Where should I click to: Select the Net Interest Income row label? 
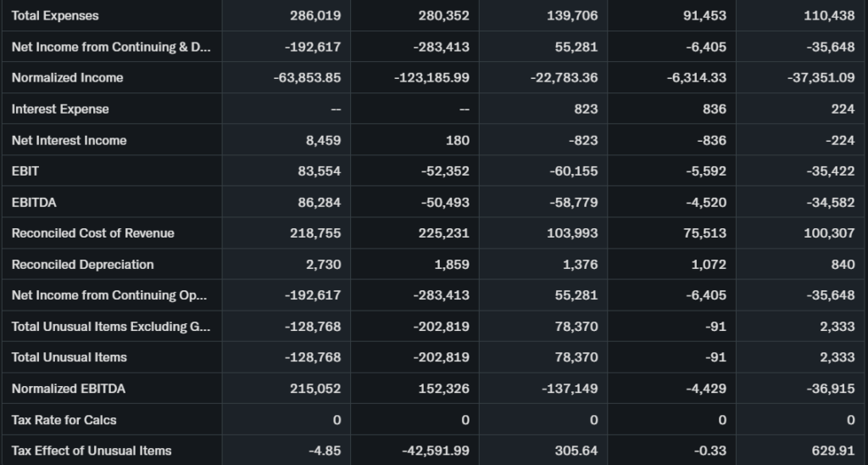point(69,140)
